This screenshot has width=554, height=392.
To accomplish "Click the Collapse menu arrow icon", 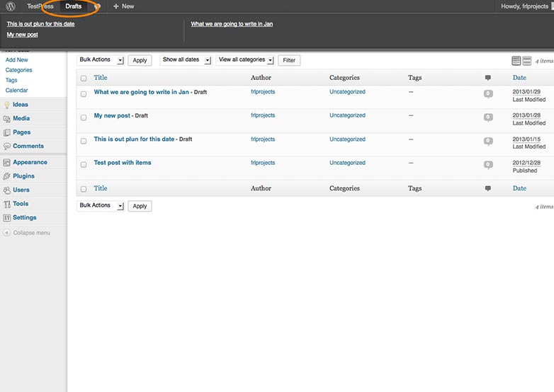I will pos(6,233).
